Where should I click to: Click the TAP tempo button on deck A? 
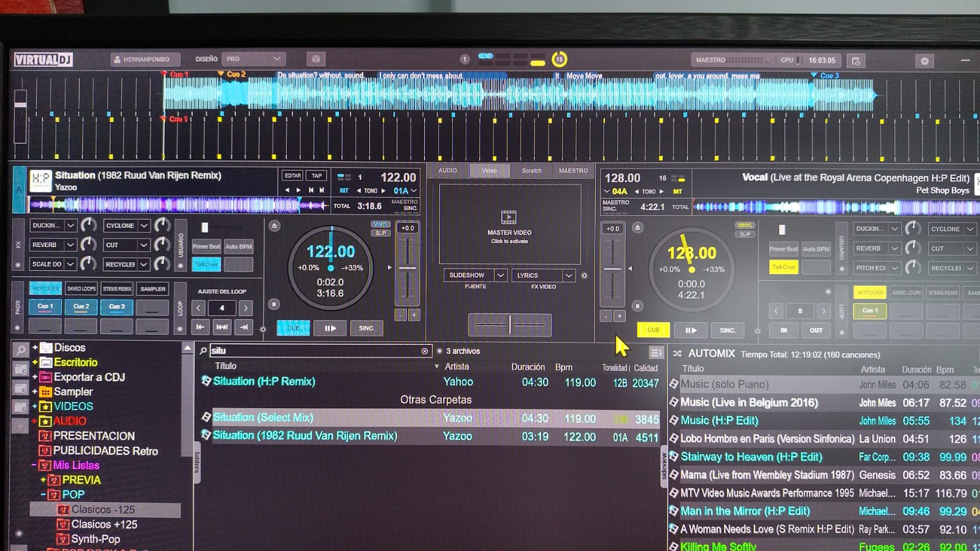tap(317, 176)
